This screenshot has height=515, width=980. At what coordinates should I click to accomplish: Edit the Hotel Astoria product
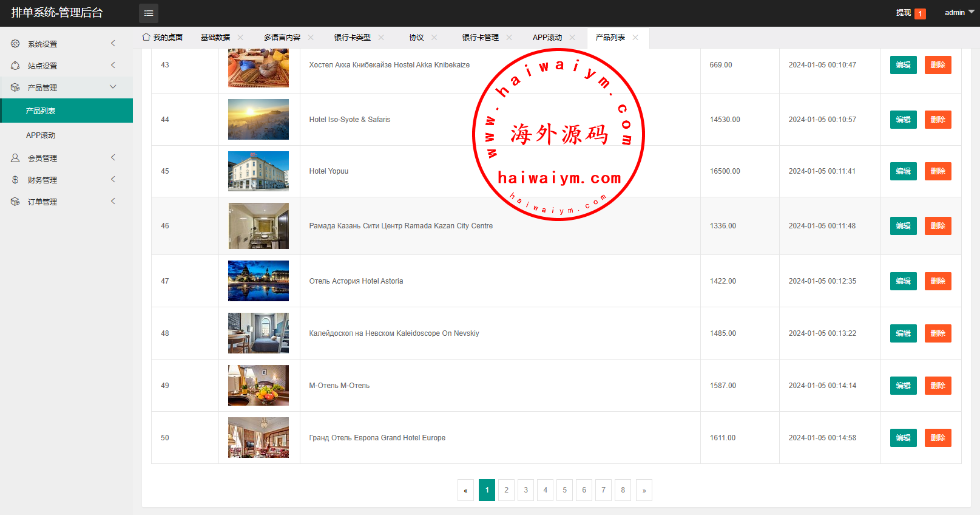tap(904, 281)
